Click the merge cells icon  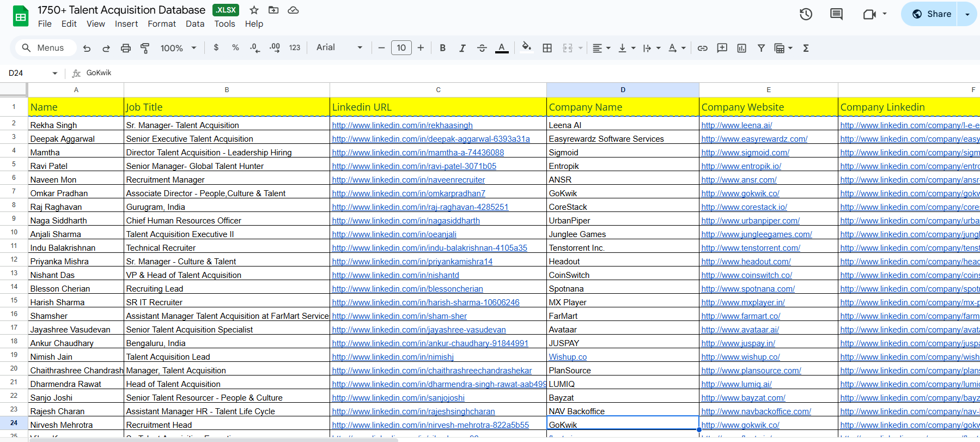[568, 48]
